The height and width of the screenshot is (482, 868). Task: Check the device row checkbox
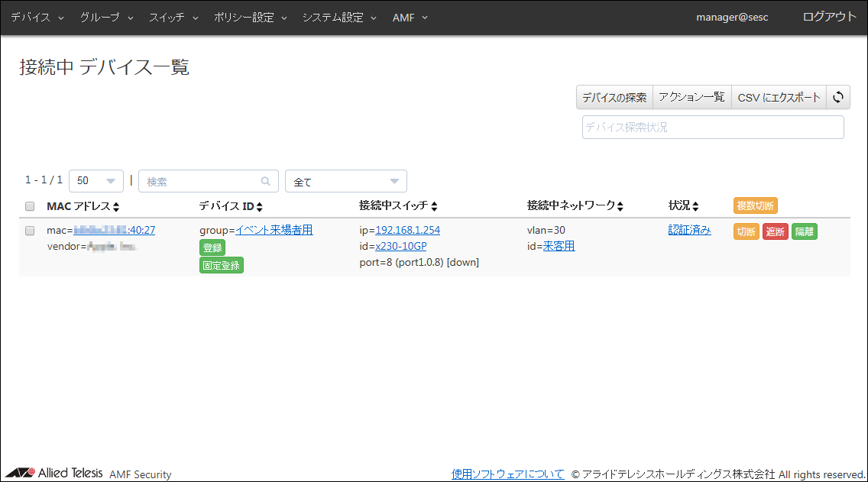(30, 231)
